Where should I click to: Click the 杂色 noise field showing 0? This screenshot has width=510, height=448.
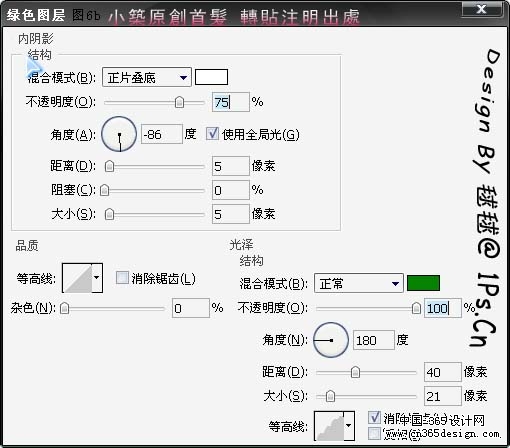(x=191, y=308)
